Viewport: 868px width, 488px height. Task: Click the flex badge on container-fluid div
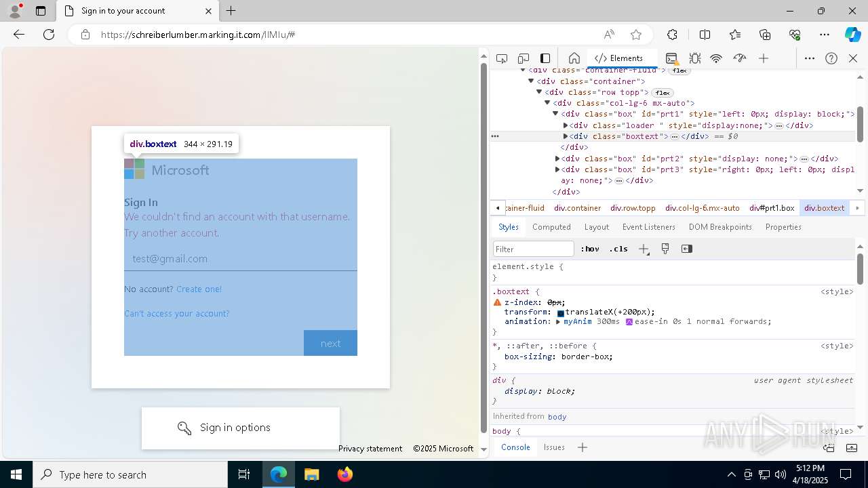679,71
